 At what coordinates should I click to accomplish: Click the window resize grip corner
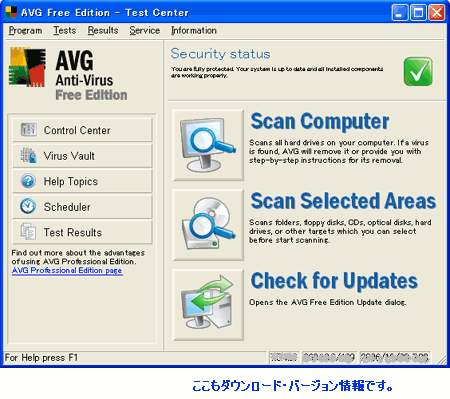coord(442,359)
